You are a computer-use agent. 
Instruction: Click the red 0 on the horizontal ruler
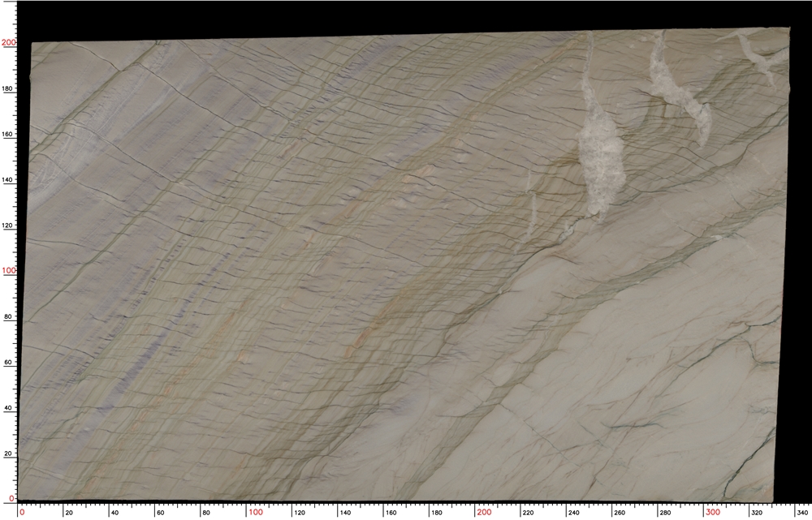point(22,512)
